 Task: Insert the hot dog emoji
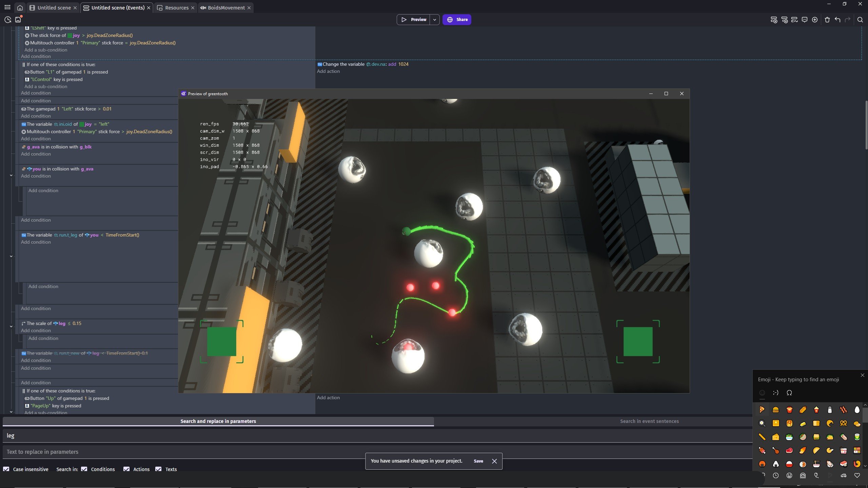coord(803,410)
